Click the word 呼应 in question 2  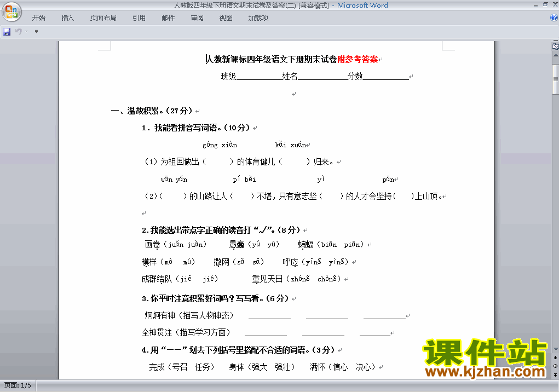coord(291,262)
